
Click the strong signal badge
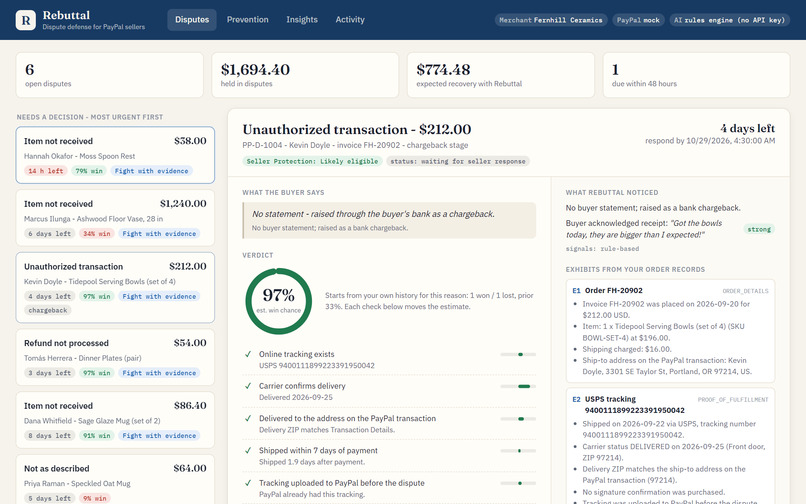click(x=759, y=229)
